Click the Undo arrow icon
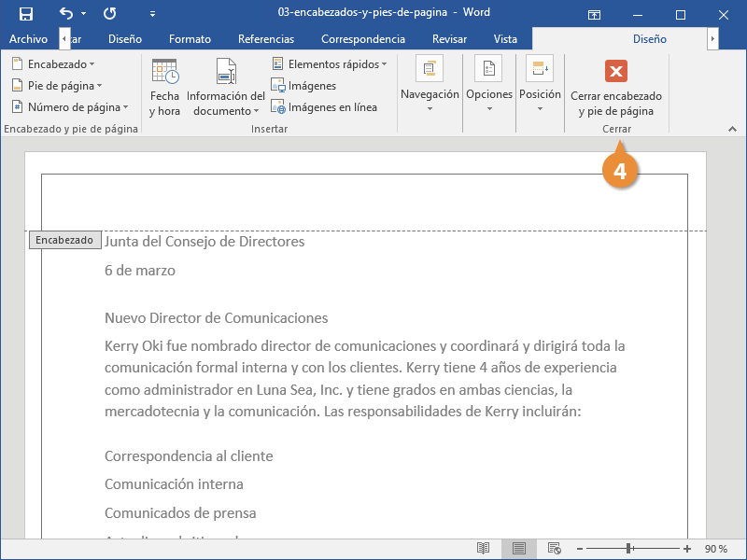Image resolution: width=747 pixels, height=560 pixels. pyautogui.click(x=66, y=14)
